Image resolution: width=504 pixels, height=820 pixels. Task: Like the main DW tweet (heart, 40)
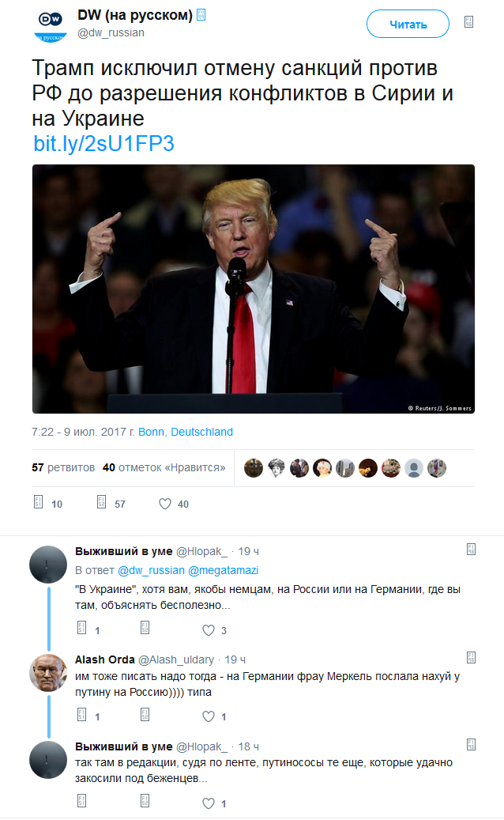click(165, 504)
